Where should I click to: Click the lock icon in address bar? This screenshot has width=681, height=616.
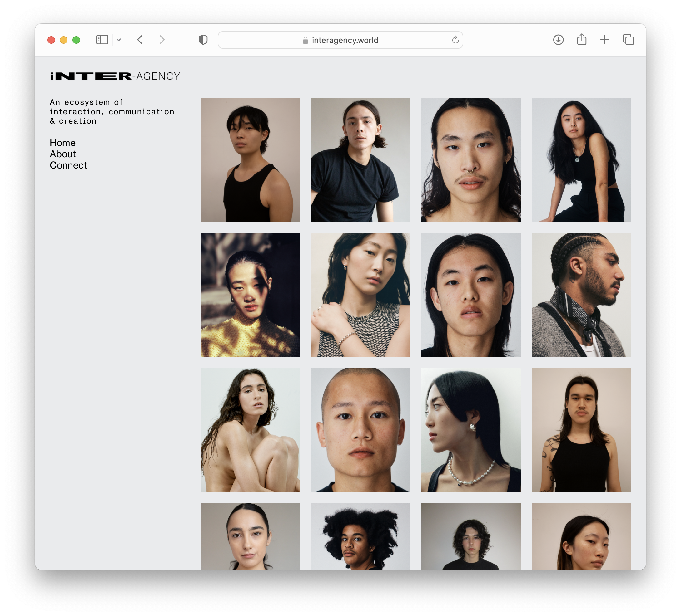306,40
